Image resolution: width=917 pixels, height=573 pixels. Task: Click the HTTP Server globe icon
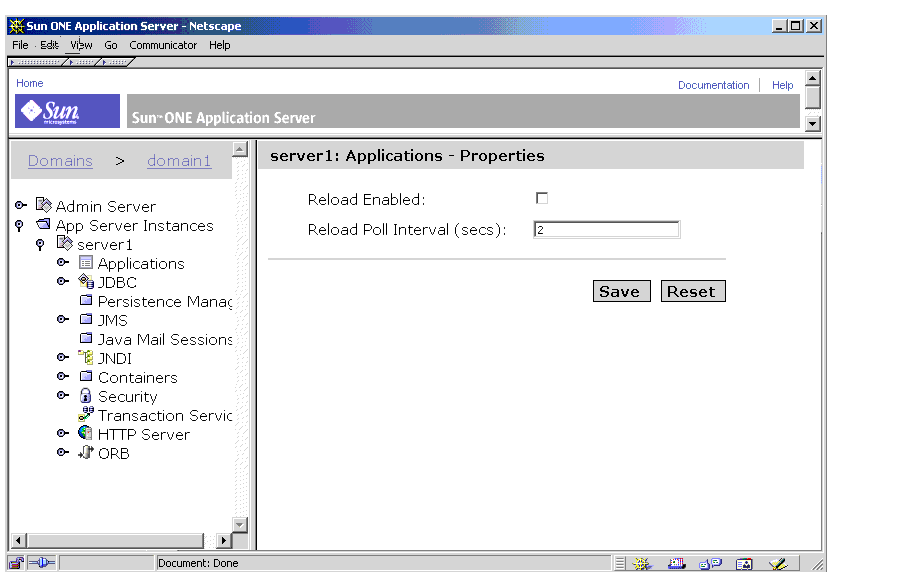tap(85, 433)
